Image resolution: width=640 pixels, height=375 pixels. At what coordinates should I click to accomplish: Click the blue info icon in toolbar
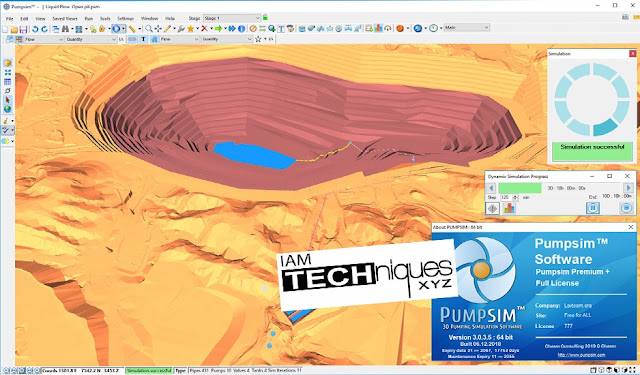tap(242, 29)
